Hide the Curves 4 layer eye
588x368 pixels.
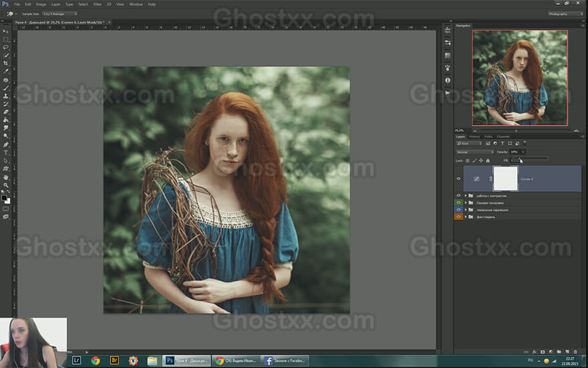[x=458, y=179]
